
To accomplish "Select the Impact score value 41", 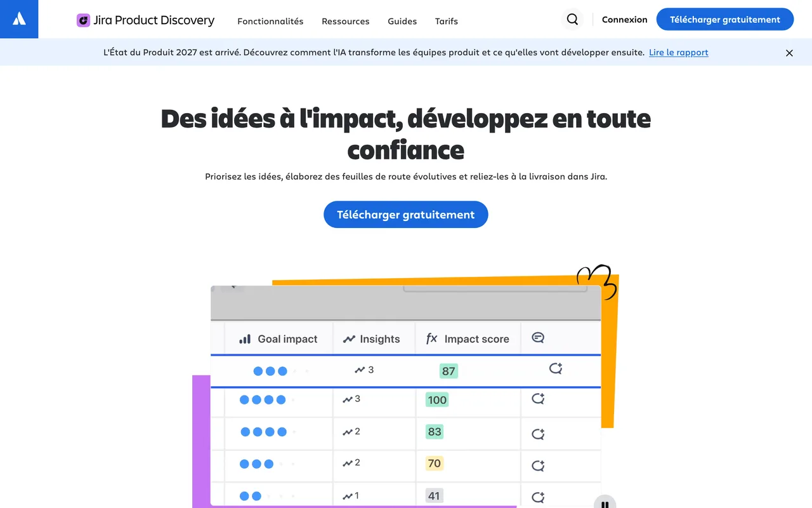I will (434, 496).
